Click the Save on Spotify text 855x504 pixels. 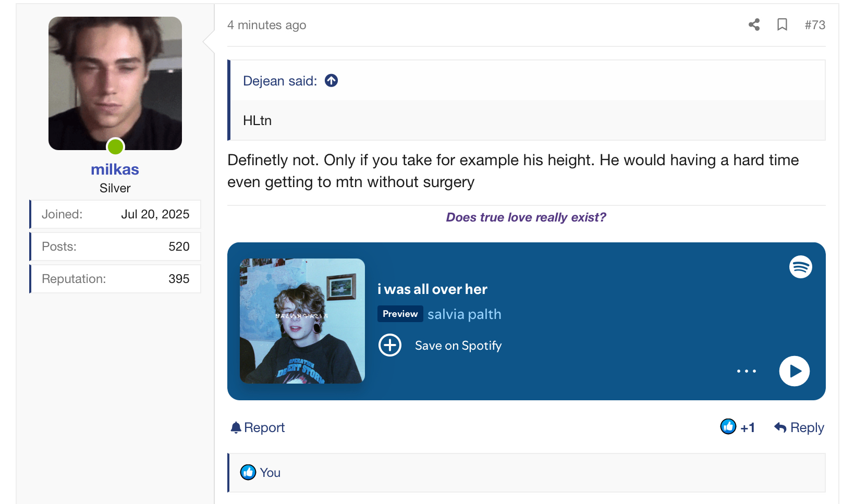458,346
